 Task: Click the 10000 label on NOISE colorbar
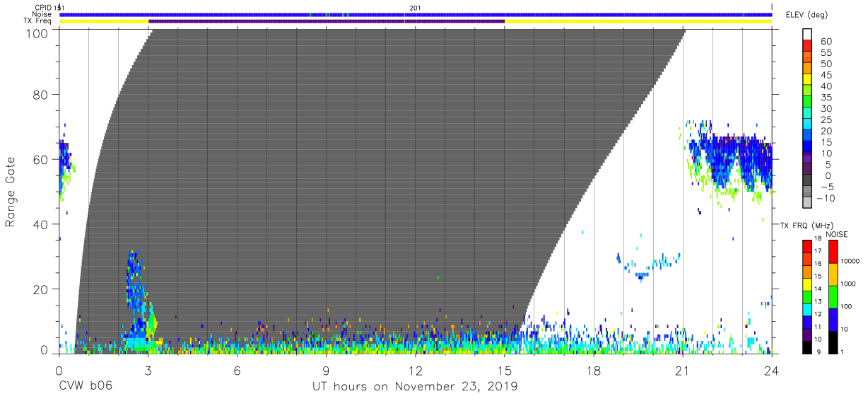point(850,262)
